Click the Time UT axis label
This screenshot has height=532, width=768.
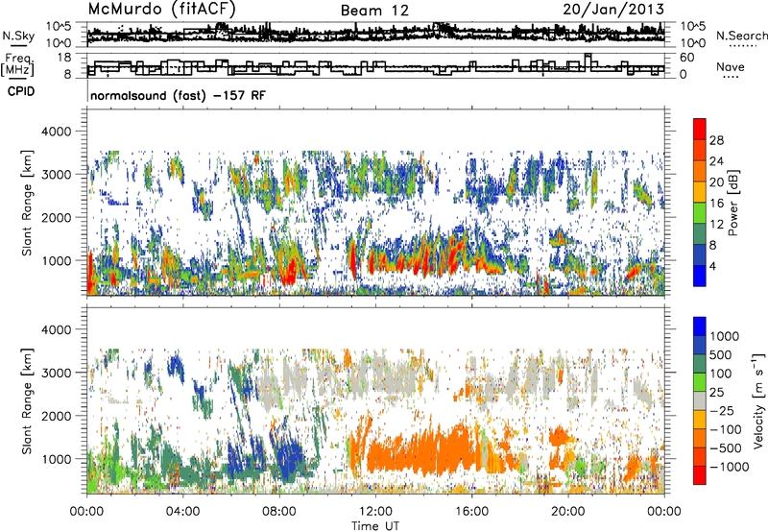[375, 526]
